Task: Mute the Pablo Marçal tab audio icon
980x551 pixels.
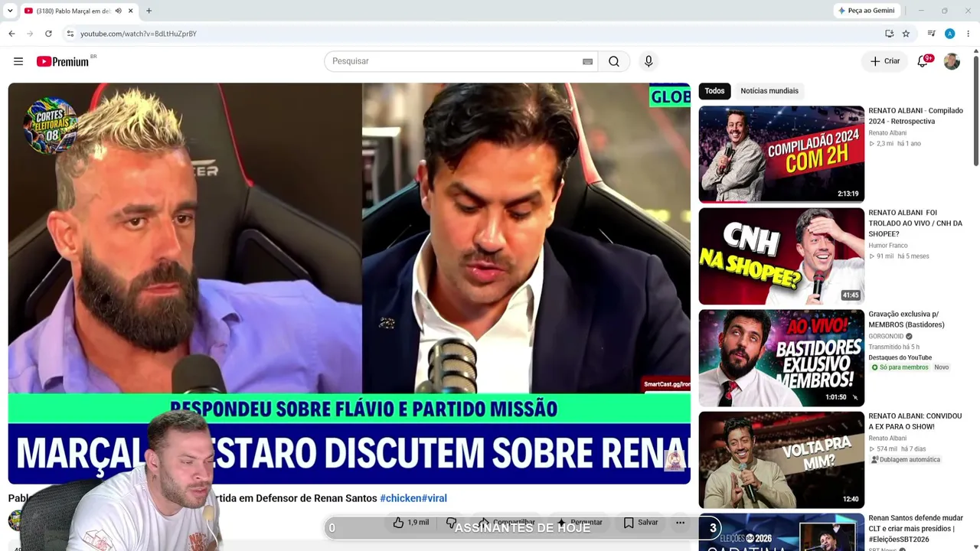Action: 119,11
